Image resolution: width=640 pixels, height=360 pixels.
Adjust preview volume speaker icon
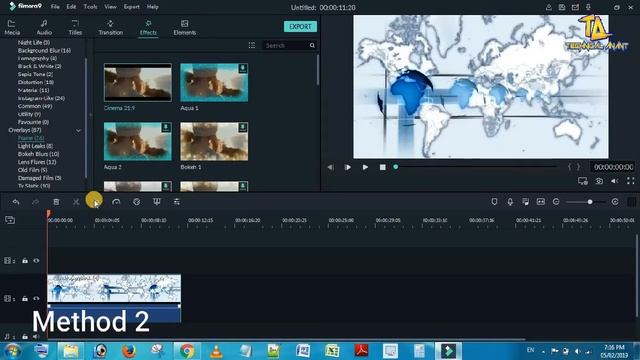(615, 181)
